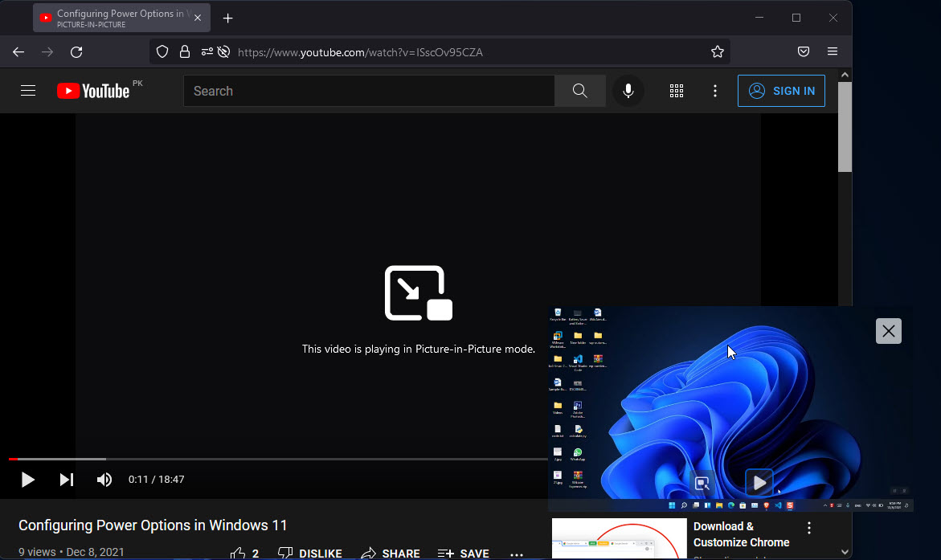Click the YouTube search magnifier button
941x560 pixels.
tap(579, 91)
